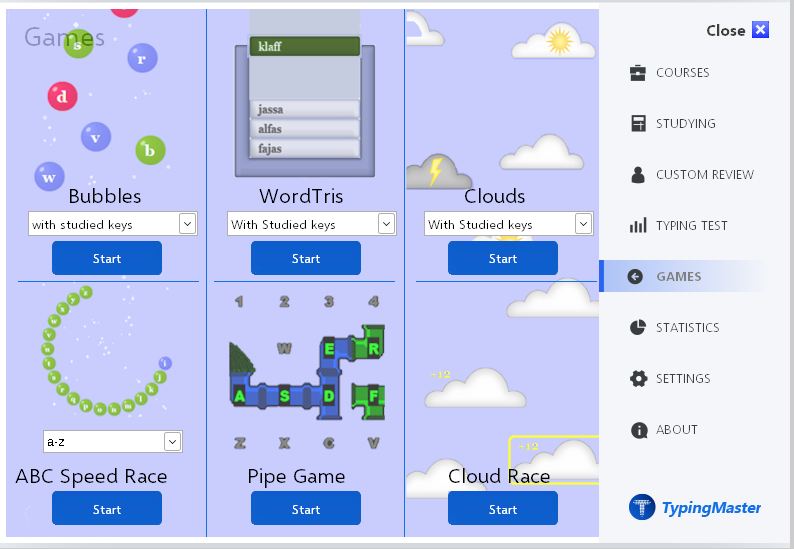Screen dimensions: 794x549
Task: Start the Cloud Race game
Action: (503, 508)
